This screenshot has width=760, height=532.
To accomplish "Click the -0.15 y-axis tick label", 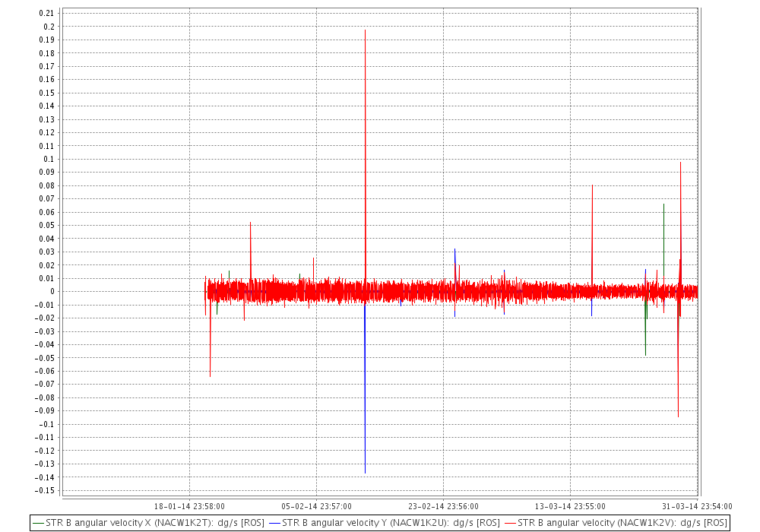I will coord(45,490).
